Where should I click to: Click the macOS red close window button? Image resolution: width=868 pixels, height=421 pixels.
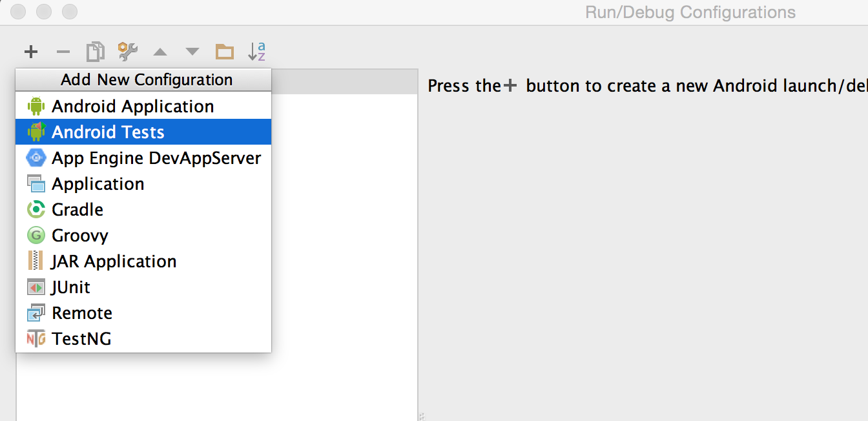[x=19, y=12]
